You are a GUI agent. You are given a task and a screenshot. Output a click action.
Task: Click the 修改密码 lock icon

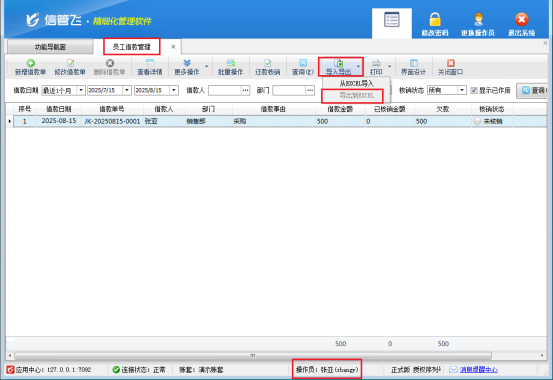435,19
